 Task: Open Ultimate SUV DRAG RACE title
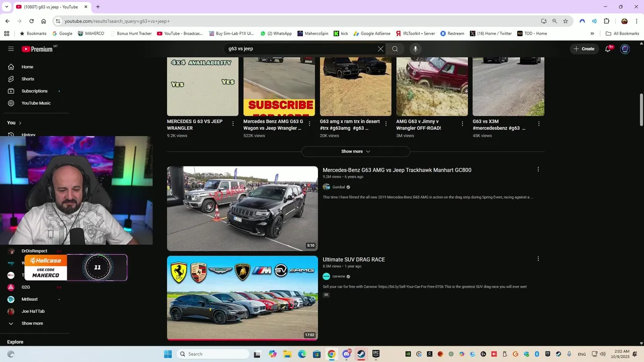point(354,259)
